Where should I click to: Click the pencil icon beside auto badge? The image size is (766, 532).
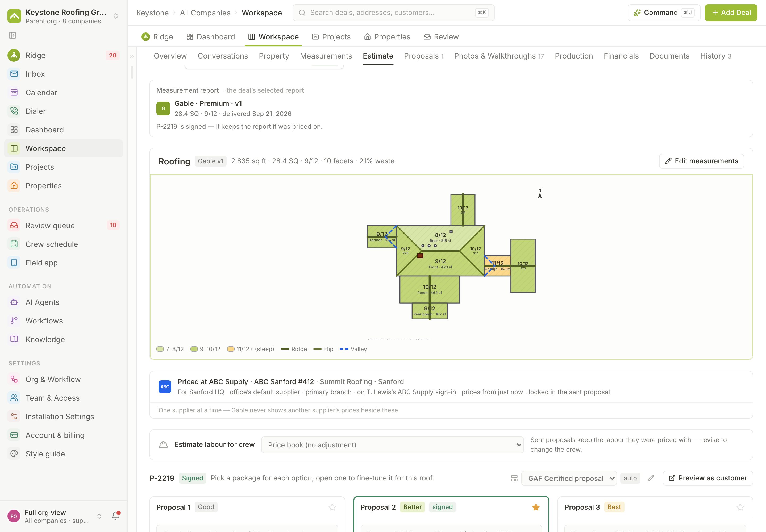(651, 478)
